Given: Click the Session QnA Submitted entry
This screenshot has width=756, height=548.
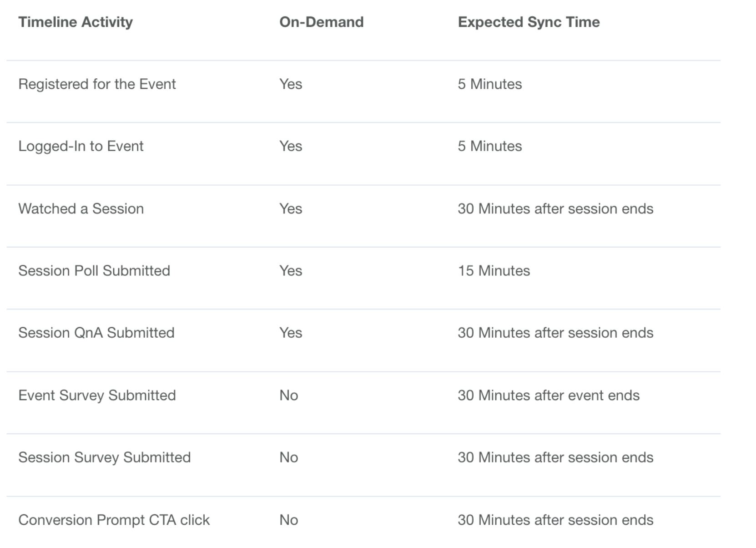Looking at the screenshot, I should pos(96,333).
